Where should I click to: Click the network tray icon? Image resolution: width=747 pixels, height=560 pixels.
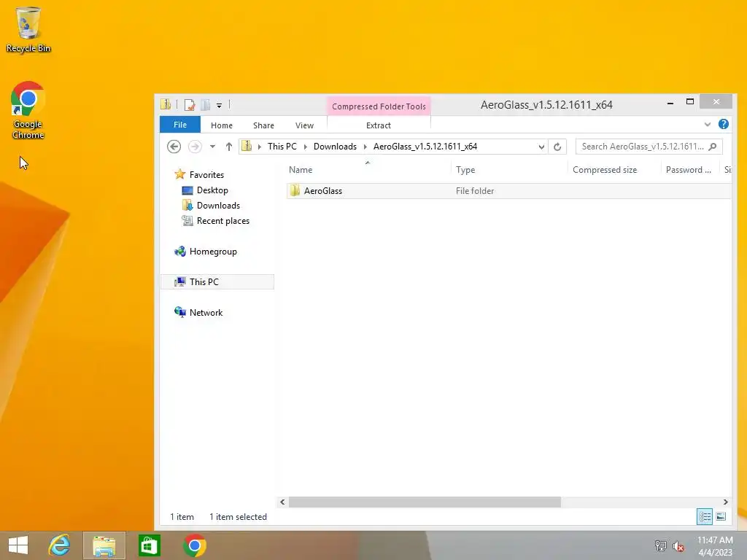tap(660, 545)
